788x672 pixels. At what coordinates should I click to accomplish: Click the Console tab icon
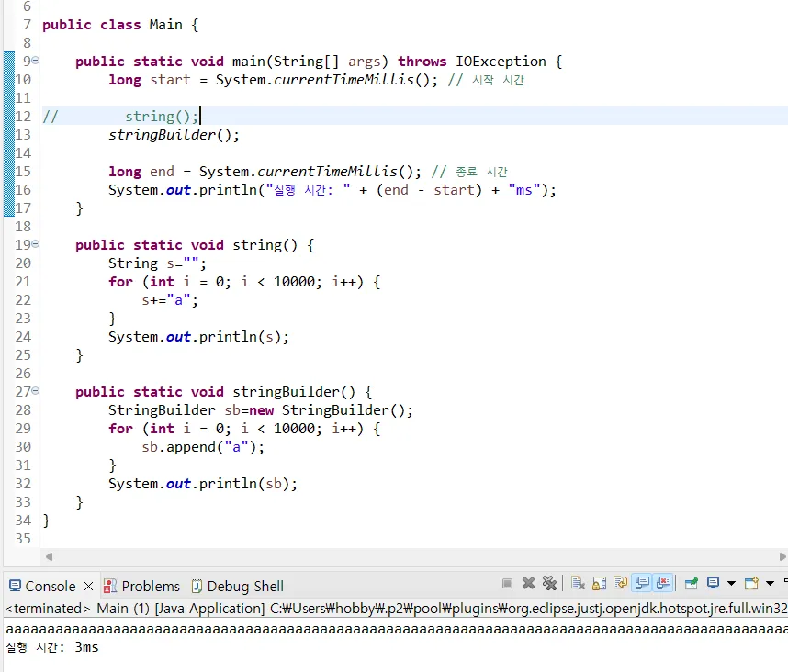tap(15, 586)
